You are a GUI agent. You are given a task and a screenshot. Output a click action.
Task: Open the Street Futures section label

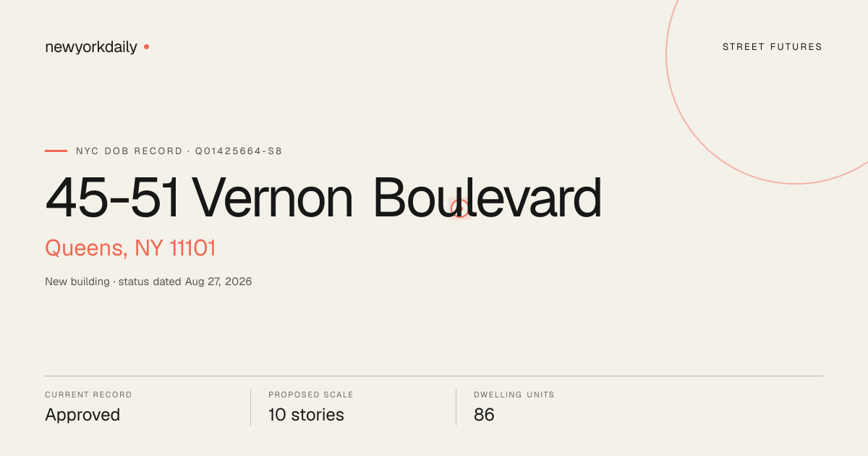(772, 47)
